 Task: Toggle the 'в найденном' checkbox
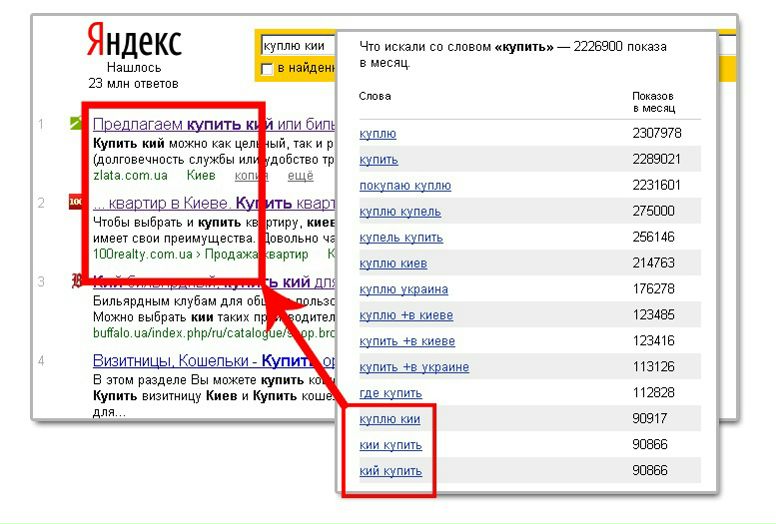point(267,69)
